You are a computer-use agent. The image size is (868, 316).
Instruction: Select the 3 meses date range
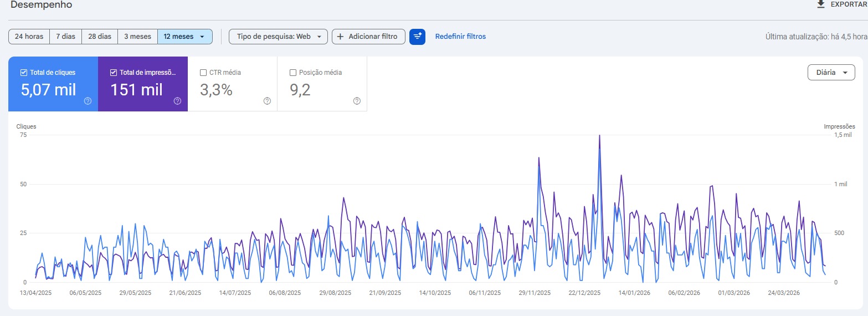coord(137,37)
